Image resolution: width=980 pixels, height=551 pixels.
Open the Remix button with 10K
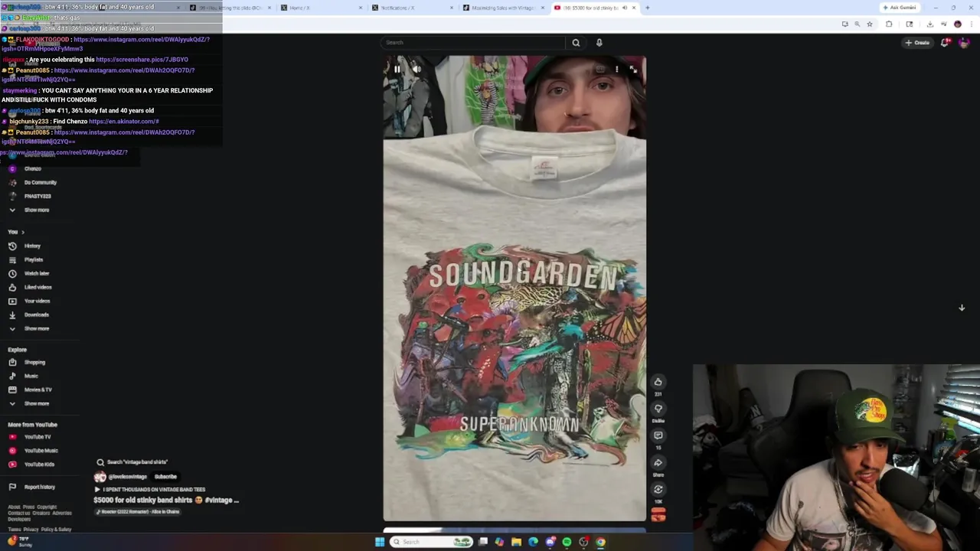click(658, 489)
